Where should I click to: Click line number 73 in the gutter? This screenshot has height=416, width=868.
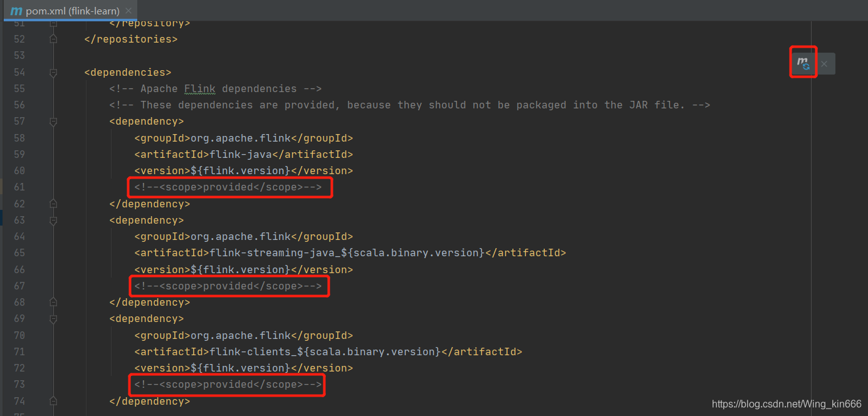pos(19,384)
